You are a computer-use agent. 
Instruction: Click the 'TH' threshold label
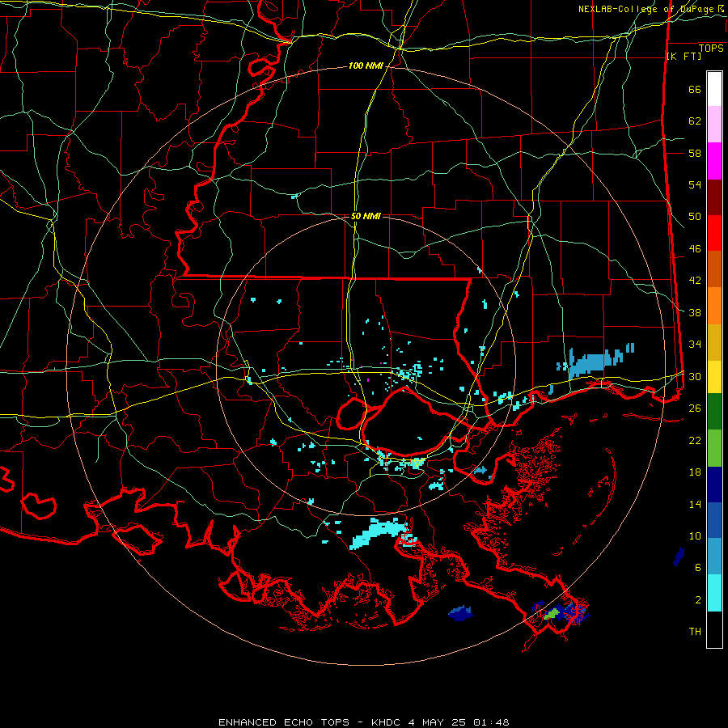[x=695, y=632]
